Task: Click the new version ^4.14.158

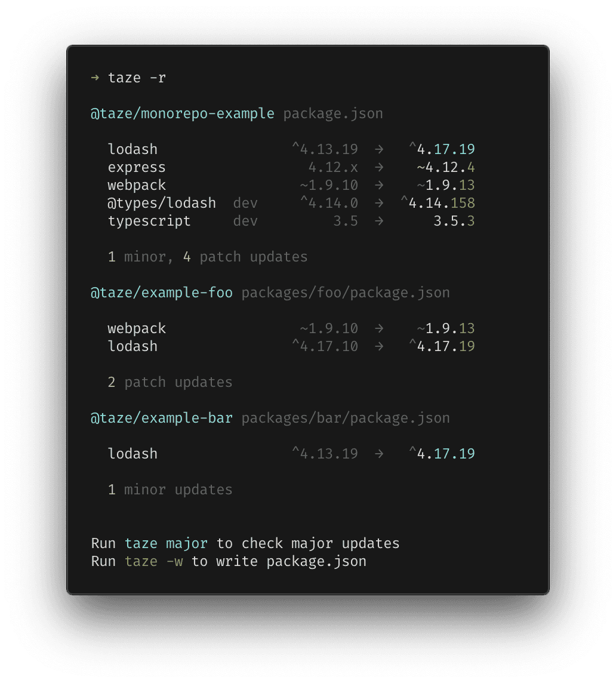Action: (438, 204)
